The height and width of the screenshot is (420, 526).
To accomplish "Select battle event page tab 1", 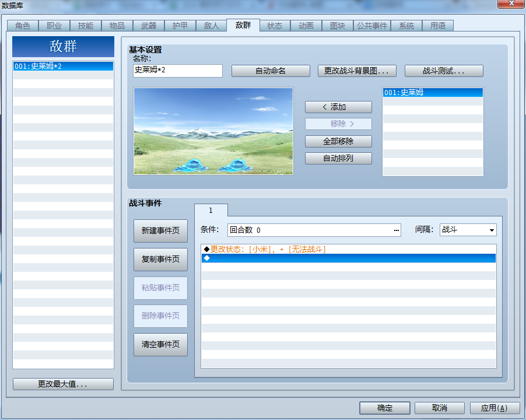I will (x=211, y=211).
